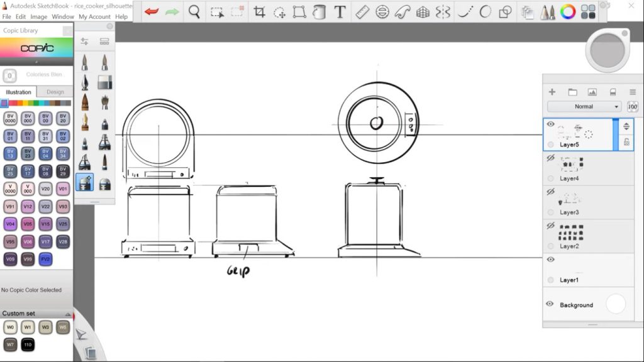Select the BV0000 Copic color swatch

pos(10,117)
